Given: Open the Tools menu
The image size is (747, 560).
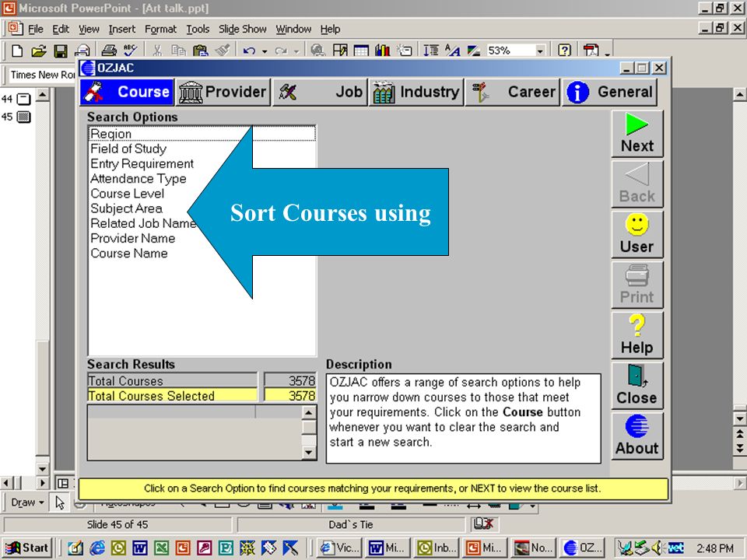Looking at the screenshot, I should coord(198,29).
